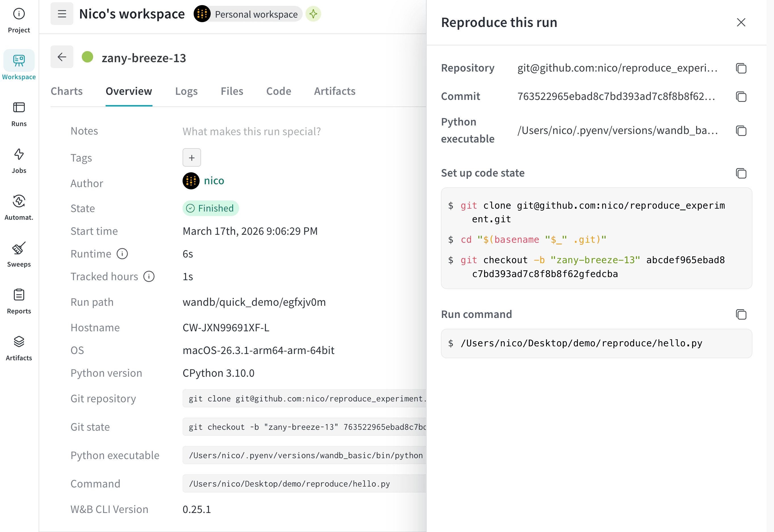Click the nico author avatar
Screen dimensions: 774x532
(x=191, y=181)
